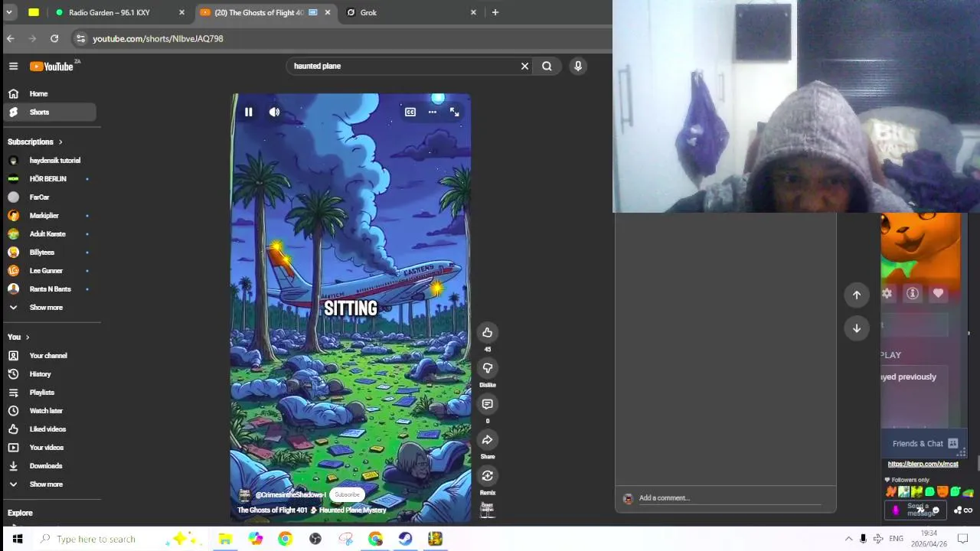The width and height of the screenshot is (980, 551).
Task: Open Your channel
Action: [x=48, y=356]
